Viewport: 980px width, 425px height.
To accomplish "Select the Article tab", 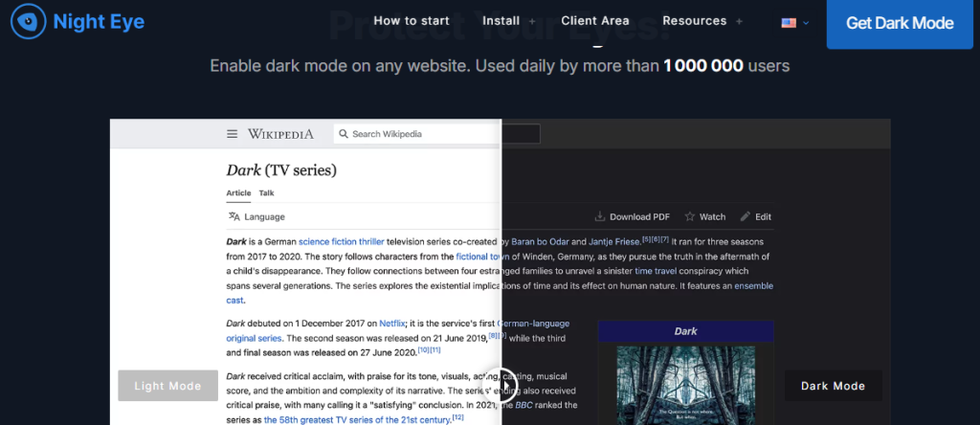I will tap(238, 193).
